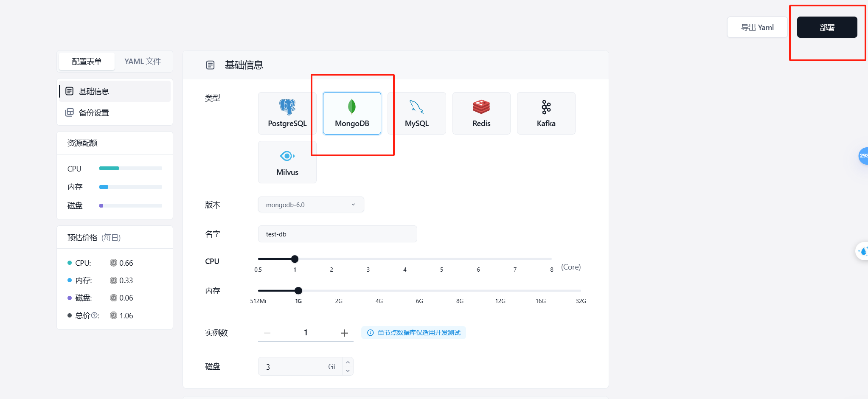Image resolution: width=868 pixels, height=399 pixels.
Task: Click the 单节点数据库仅适用开发测试 notice
Action: [x=414, y=333]
